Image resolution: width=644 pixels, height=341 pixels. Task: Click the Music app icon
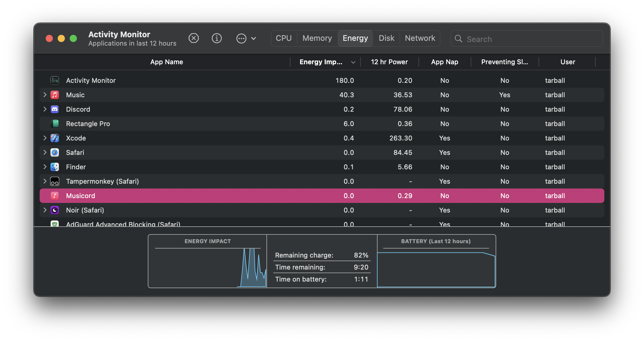55,95
